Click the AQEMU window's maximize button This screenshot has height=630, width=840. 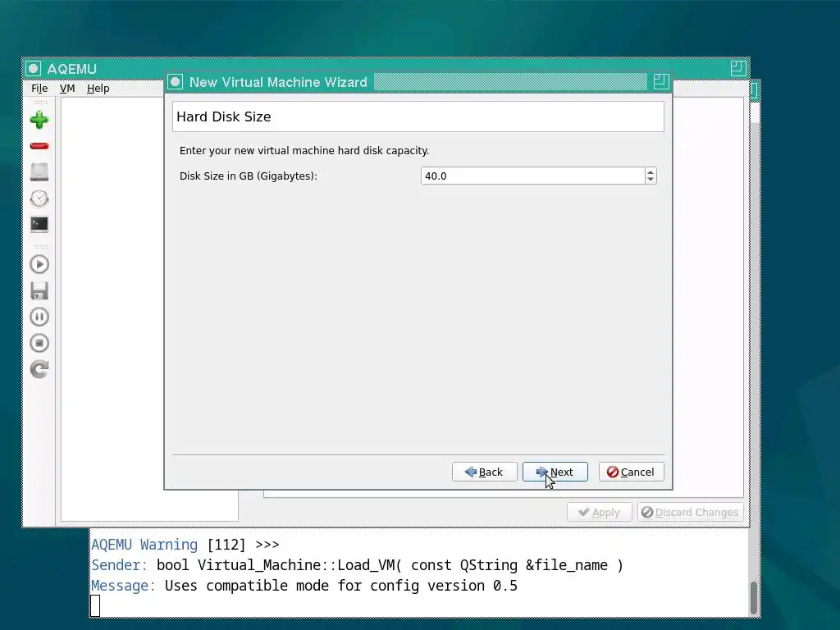[738, 68]
